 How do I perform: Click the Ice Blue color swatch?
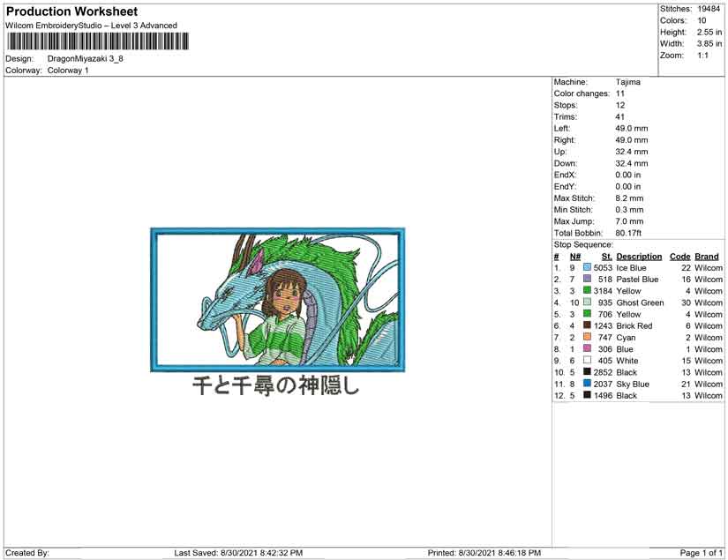(x=587, y=268)
